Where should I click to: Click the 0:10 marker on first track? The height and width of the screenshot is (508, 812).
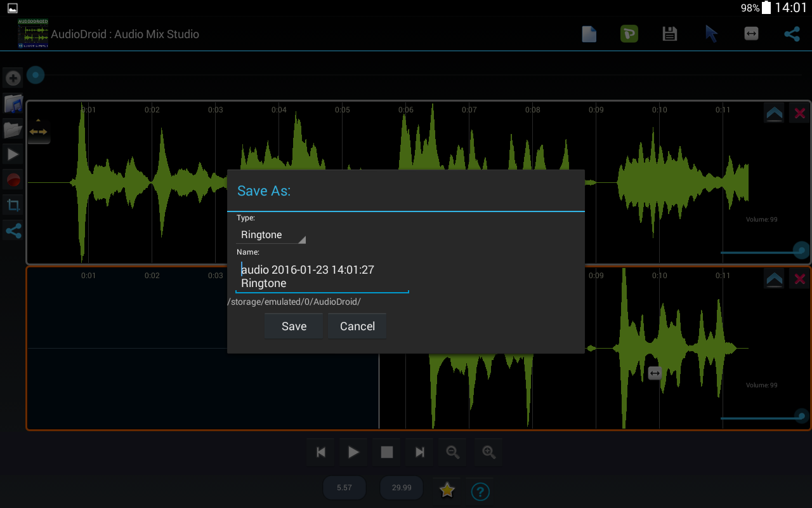pyautogui.click(x=659, y=110)
